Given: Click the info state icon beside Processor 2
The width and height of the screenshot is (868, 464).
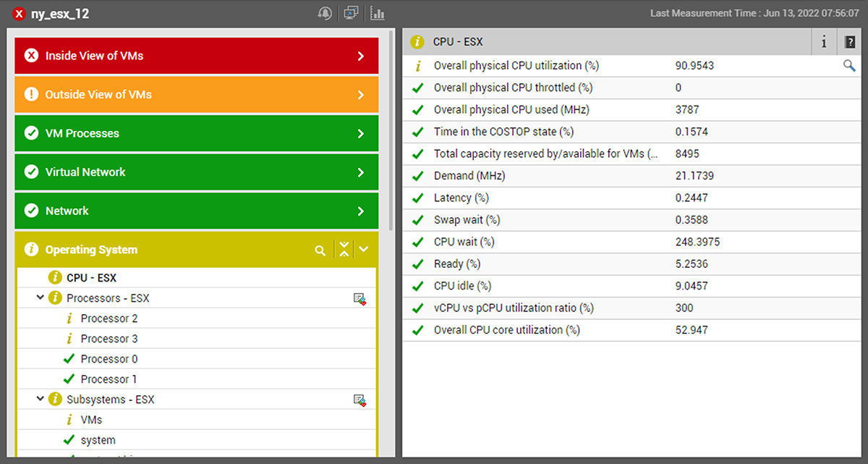Looking at the screenshot, I should [x=69, y=319].
